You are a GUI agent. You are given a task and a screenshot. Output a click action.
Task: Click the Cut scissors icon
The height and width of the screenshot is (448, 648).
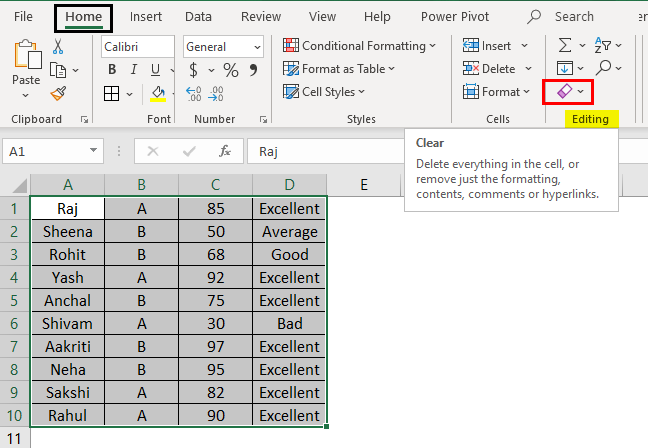coord(58,47)
